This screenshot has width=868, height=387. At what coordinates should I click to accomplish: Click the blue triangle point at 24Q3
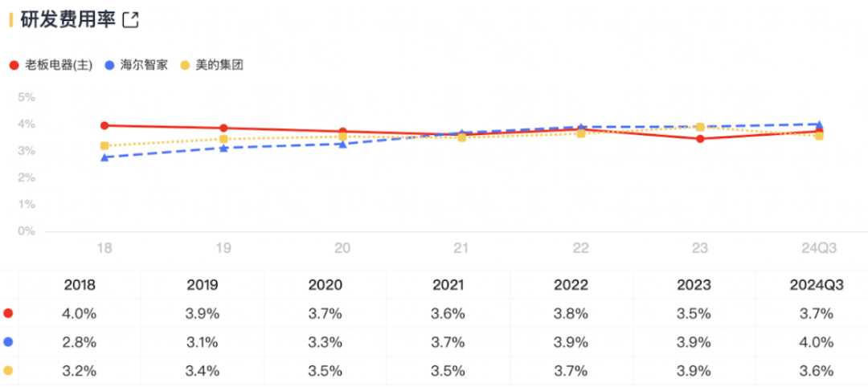[x=819, y=124]
